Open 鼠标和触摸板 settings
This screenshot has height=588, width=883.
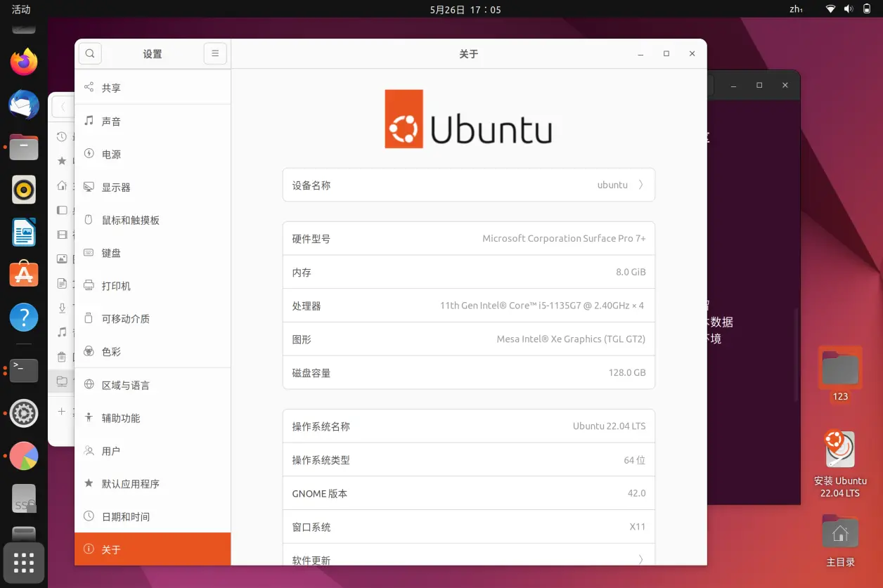(x=153, y=220)
